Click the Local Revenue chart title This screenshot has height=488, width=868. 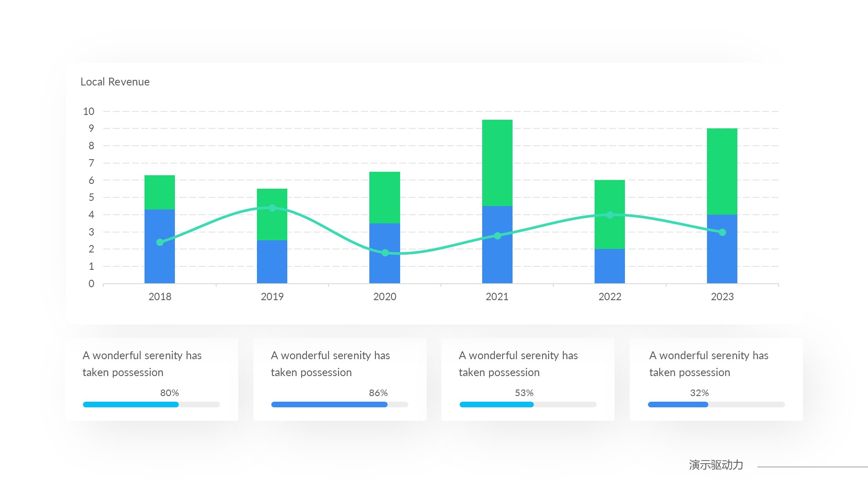115,82
